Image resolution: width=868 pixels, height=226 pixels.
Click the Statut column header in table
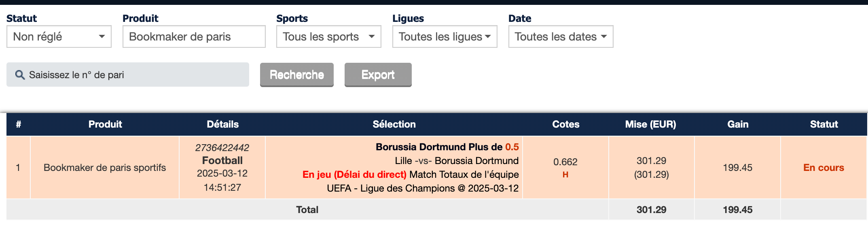coord(824,124)
